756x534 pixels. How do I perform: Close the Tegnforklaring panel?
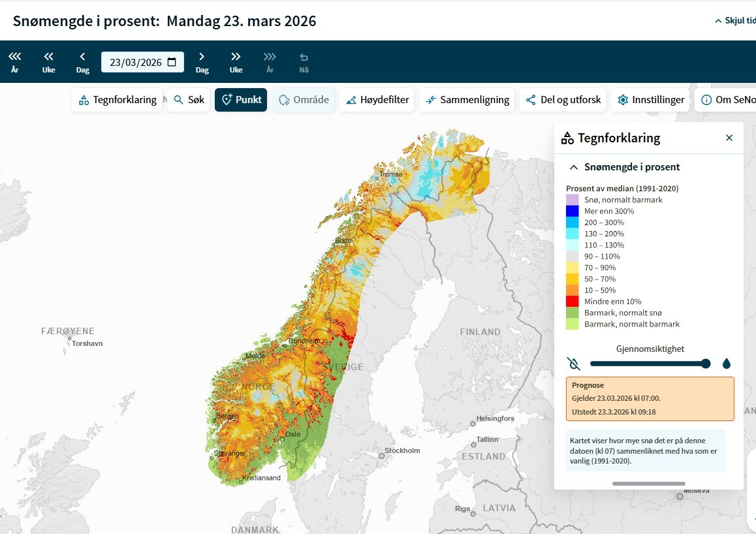tap(729, 138)
